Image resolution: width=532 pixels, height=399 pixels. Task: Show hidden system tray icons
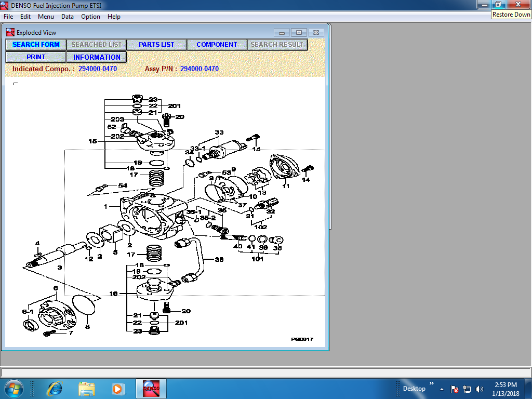tap(442, 389)
